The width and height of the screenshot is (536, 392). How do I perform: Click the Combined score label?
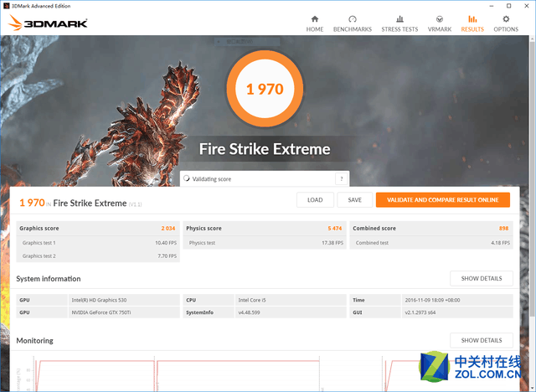374,229
